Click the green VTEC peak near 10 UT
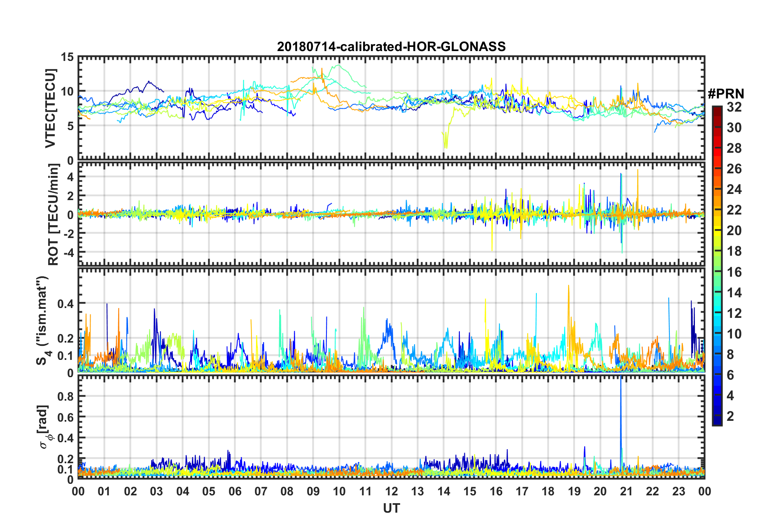 (x=338, y=65)
